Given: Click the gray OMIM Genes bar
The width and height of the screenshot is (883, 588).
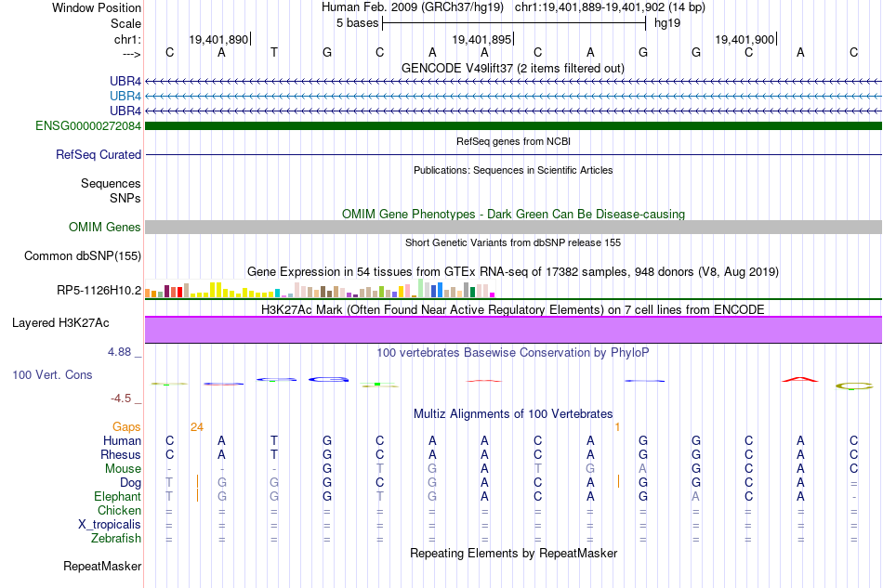Looking at the screenshot, I should click(513, 227).
